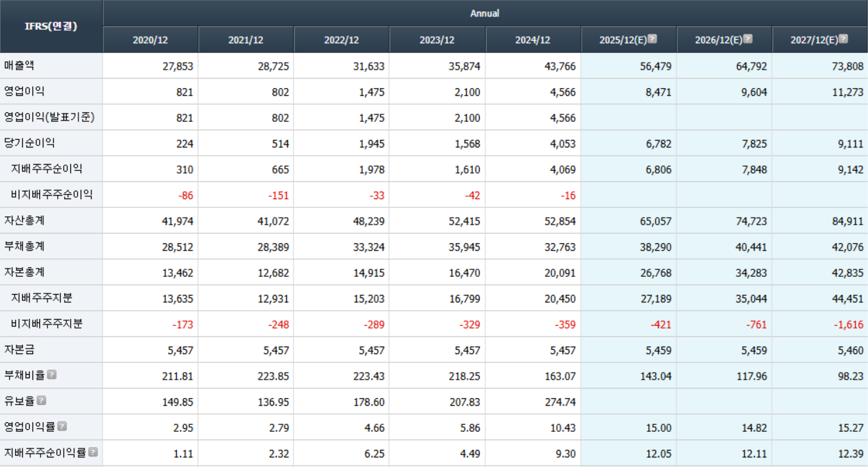Click the 영업이익(발표기준) row label
868x467 pixels.
click(x=49, y=118)
